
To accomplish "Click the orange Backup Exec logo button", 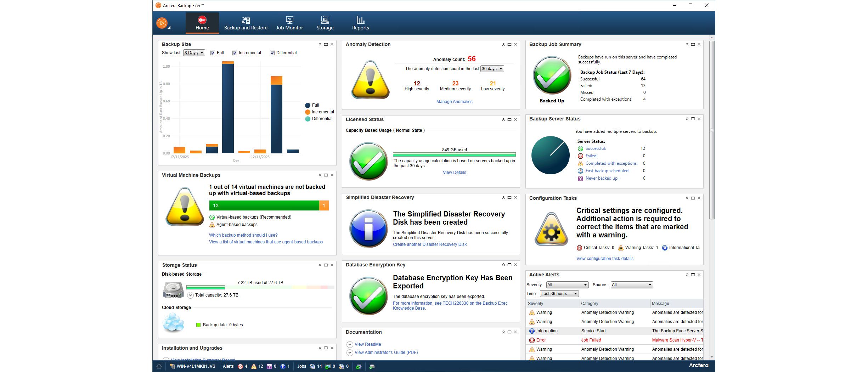I will pos(162,22).
